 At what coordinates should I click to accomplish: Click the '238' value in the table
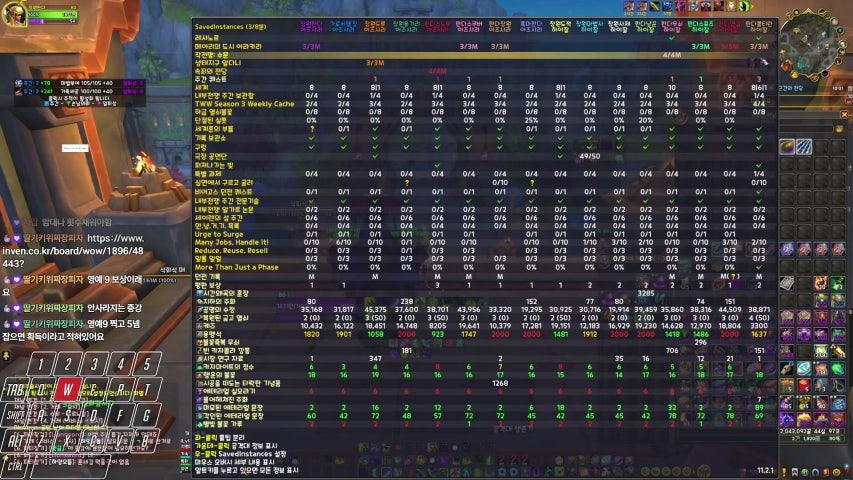406,301
